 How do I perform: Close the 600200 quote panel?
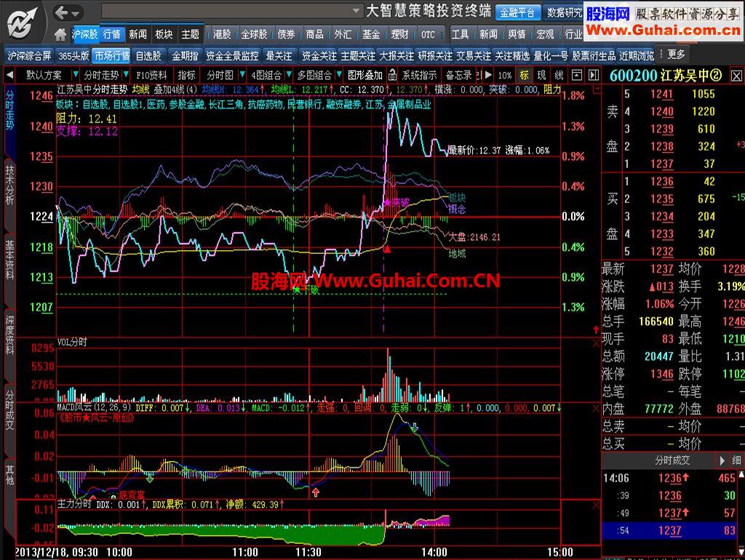[x=736, y=76]
